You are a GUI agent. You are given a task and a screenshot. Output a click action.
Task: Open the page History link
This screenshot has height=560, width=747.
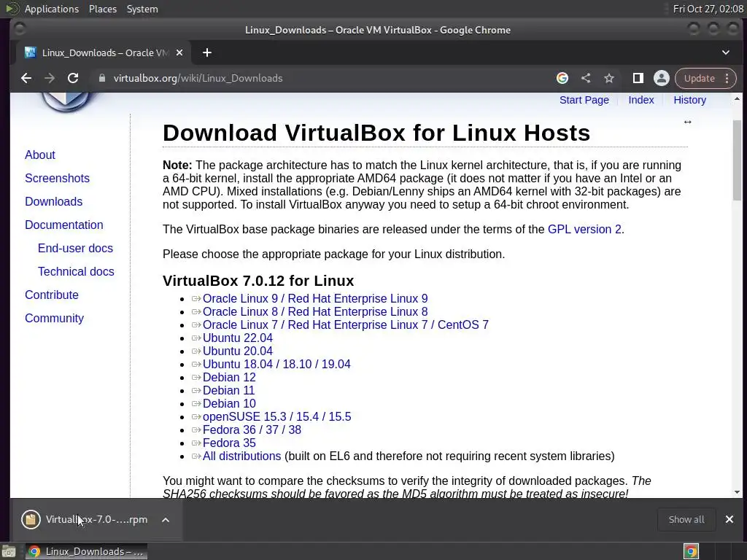[x=689, y=100]
